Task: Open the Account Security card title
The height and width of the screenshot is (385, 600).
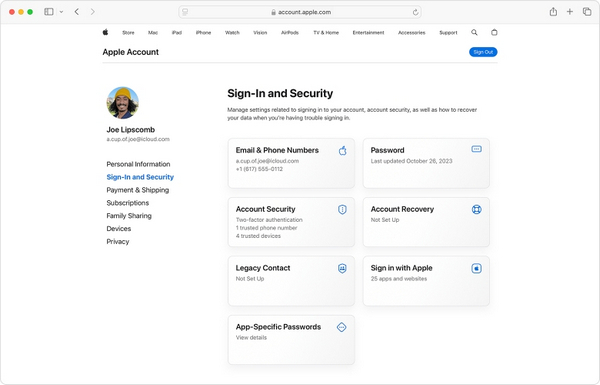Action: (266, 209)
